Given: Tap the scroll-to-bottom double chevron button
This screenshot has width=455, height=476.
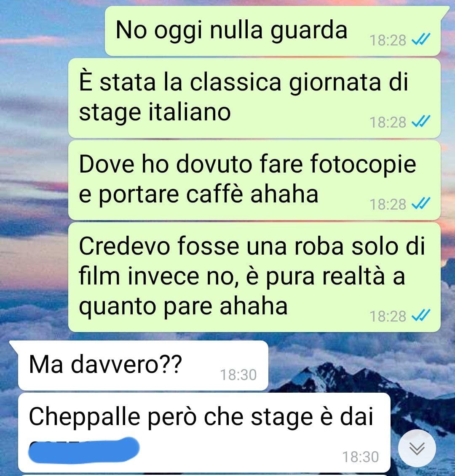Looking at the screenshot, I should point(417,448).
